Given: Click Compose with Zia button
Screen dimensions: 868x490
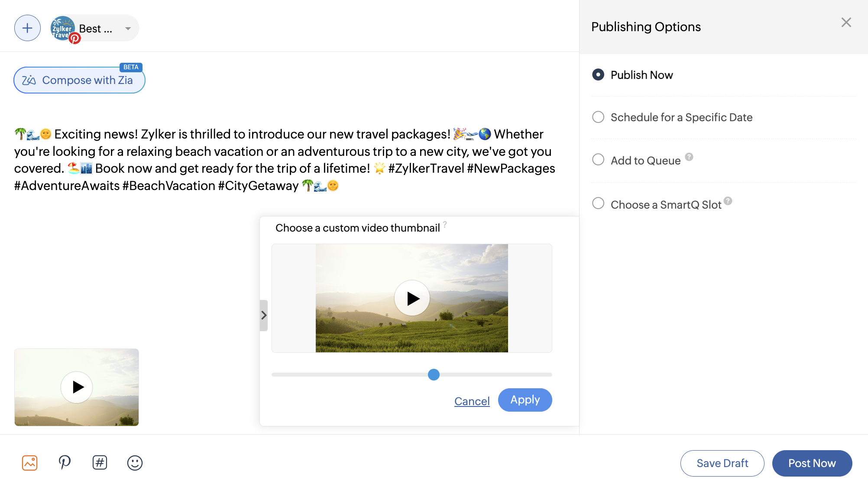Looking at the screenshot, I should (x=79, y=80).
